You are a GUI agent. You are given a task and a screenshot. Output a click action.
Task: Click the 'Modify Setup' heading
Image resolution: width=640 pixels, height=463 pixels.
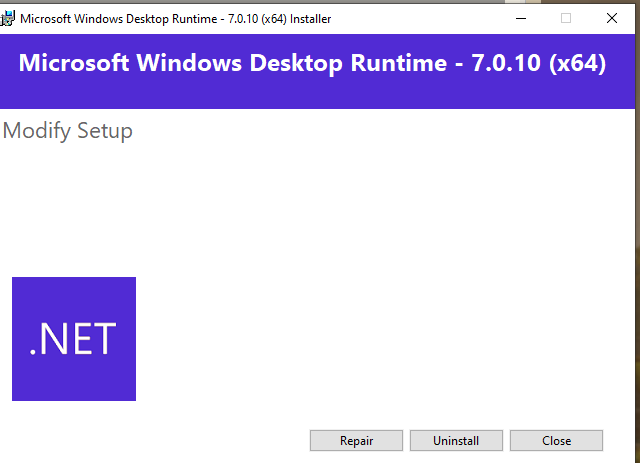(68, 131)
